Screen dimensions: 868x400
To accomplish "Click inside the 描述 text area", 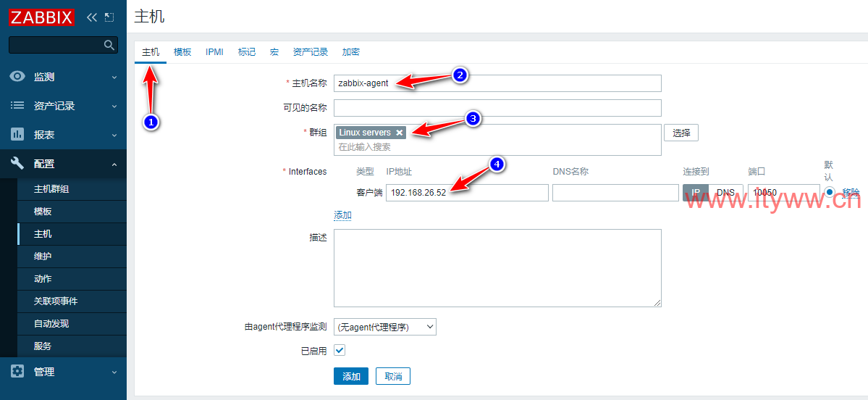I will tap(497, 268).
